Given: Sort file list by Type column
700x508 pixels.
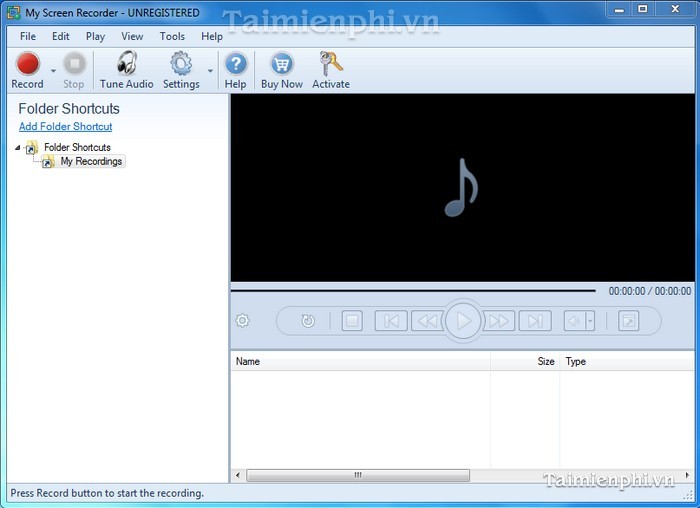Looking at the screenshot, I should (627, 361).
